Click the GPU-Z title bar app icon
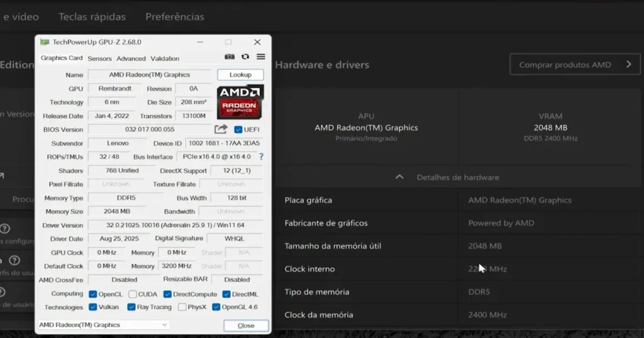The height and width of the screenshot is (338, 644). (45, 42)
